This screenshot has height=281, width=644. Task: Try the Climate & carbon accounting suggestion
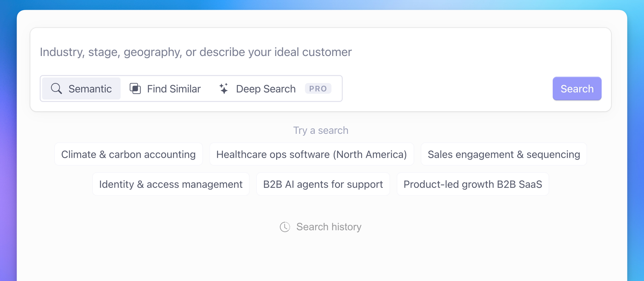(x=128, y=154)
